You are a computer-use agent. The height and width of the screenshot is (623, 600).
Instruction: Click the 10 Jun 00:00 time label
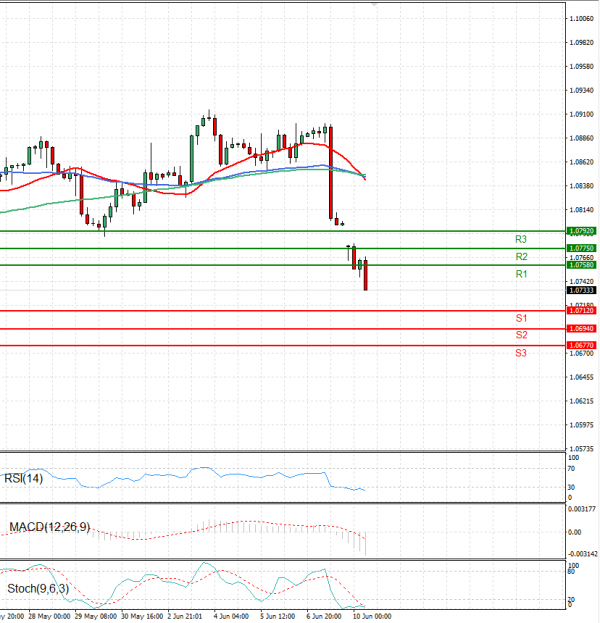coord(372,616)
